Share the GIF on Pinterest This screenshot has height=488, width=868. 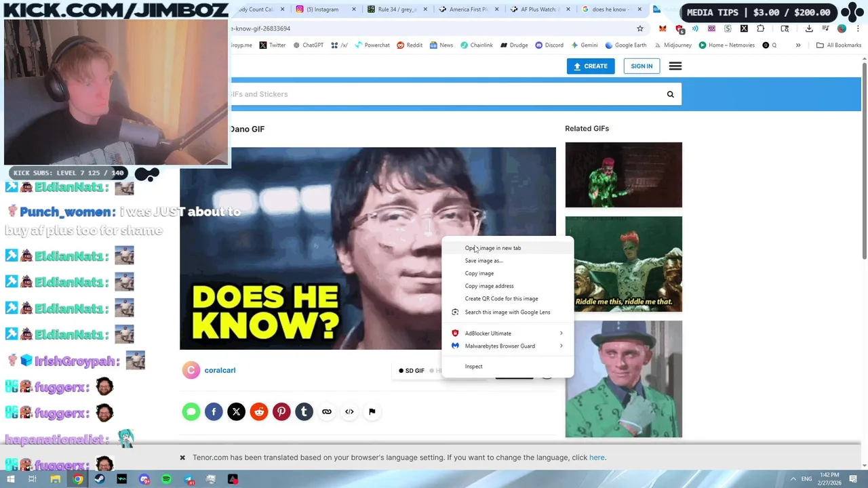coord(281,412)
